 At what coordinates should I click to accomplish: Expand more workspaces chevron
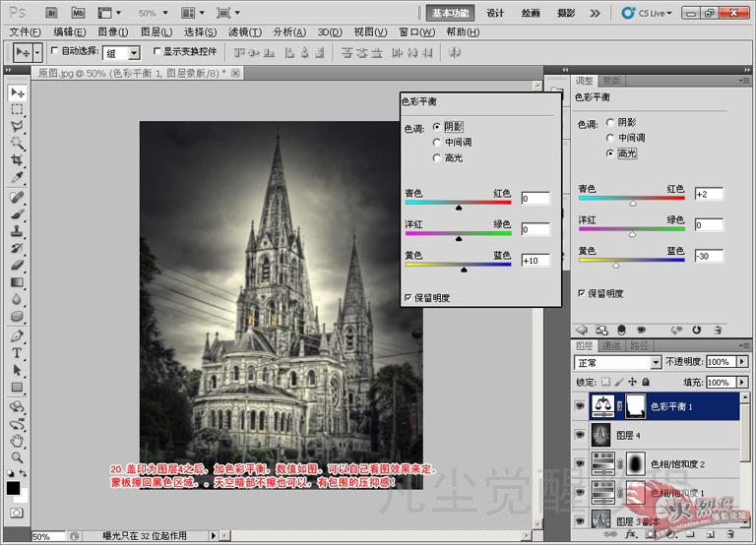tap(595, 13)
